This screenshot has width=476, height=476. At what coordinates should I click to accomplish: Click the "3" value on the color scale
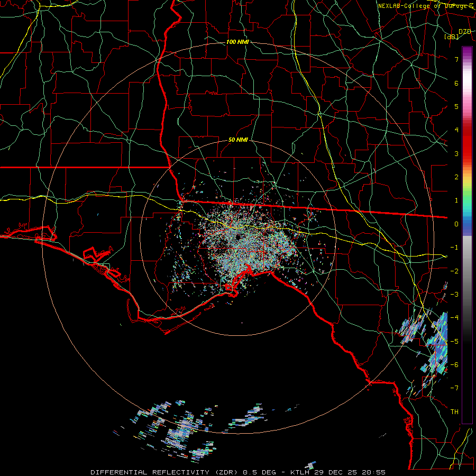[x=456, y=153]
